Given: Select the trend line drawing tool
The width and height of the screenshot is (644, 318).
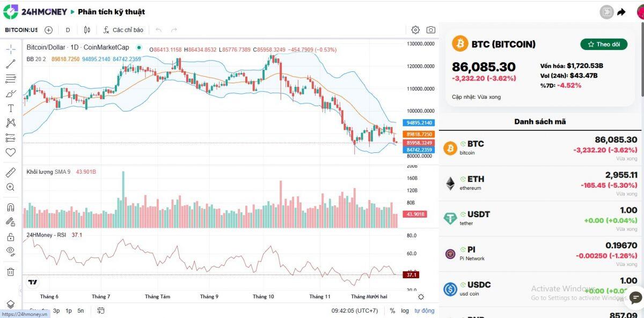Looking at the screenshot, I should (x=10, y=64).
